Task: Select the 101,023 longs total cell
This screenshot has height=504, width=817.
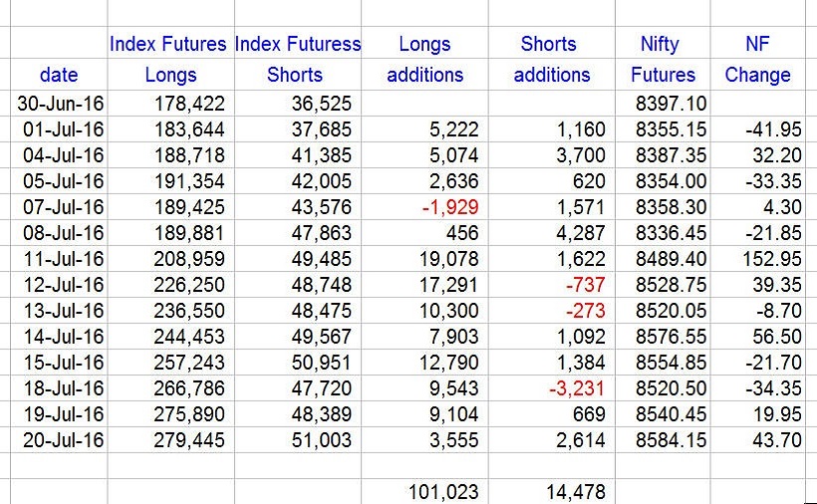Action: (424, 491)
